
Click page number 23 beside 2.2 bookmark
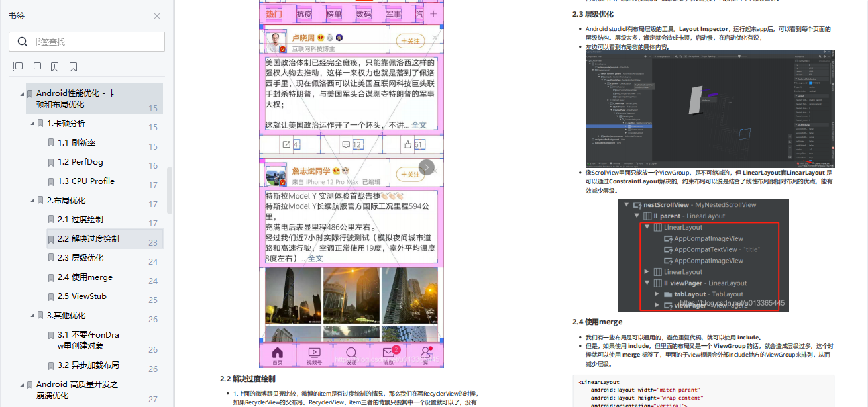(153, 243)
